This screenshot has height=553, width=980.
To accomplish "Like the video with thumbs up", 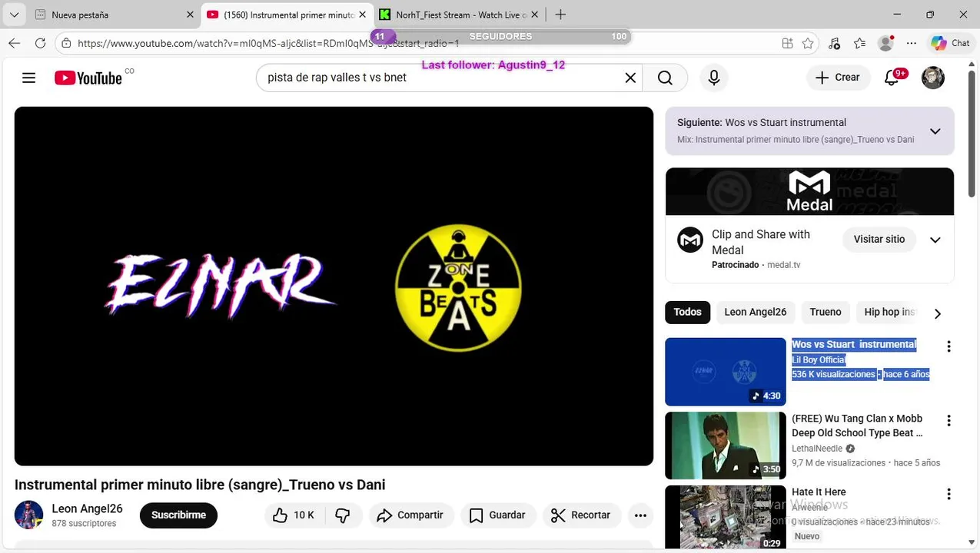I will point(294,515).
